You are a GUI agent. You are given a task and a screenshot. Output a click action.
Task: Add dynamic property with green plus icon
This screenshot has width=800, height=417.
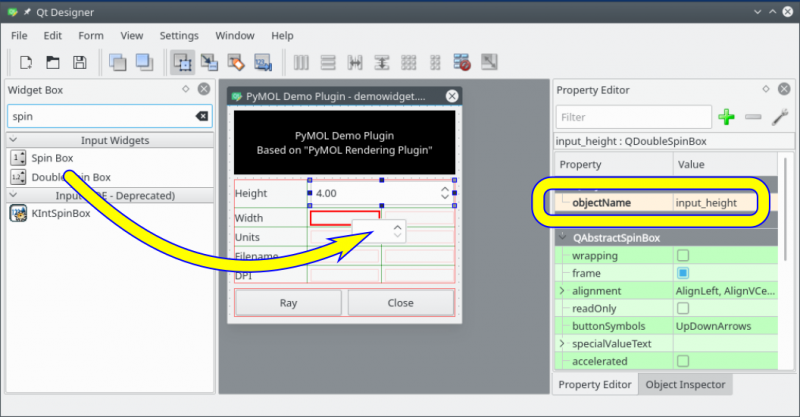727,117
